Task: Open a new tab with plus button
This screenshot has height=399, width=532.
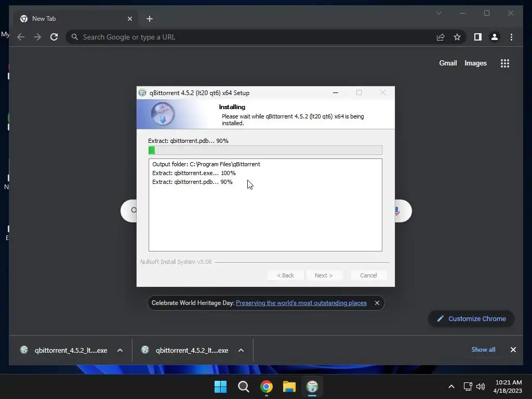Action: [x=150, y=19]
